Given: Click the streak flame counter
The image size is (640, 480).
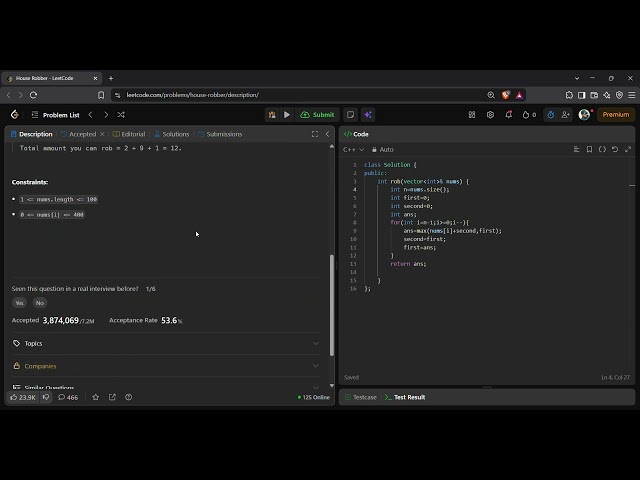Looking at the screenshot, I should [529, 115].
